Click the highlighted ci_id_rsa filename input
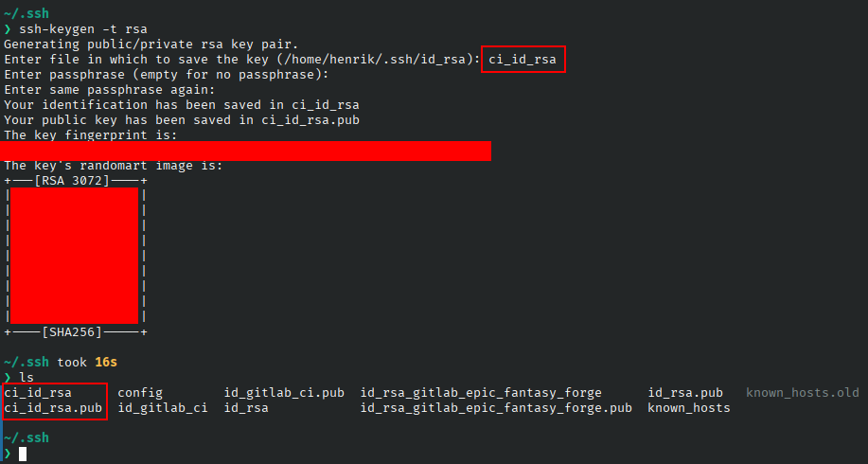 523,60
